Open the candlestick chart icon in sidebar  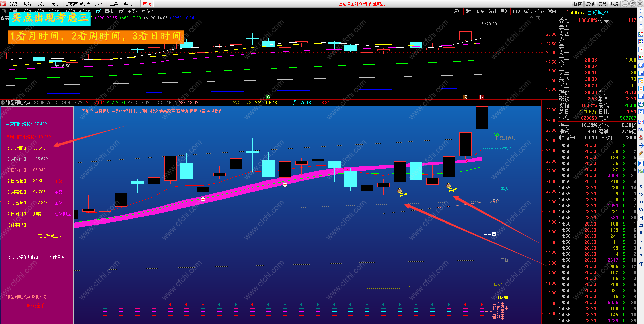coord(641,57)
